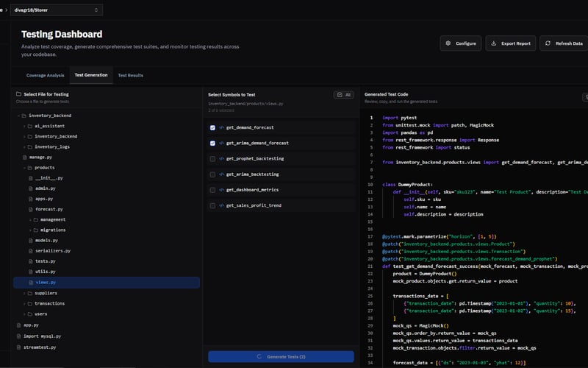Expand the migrations folder chevron

30,230
